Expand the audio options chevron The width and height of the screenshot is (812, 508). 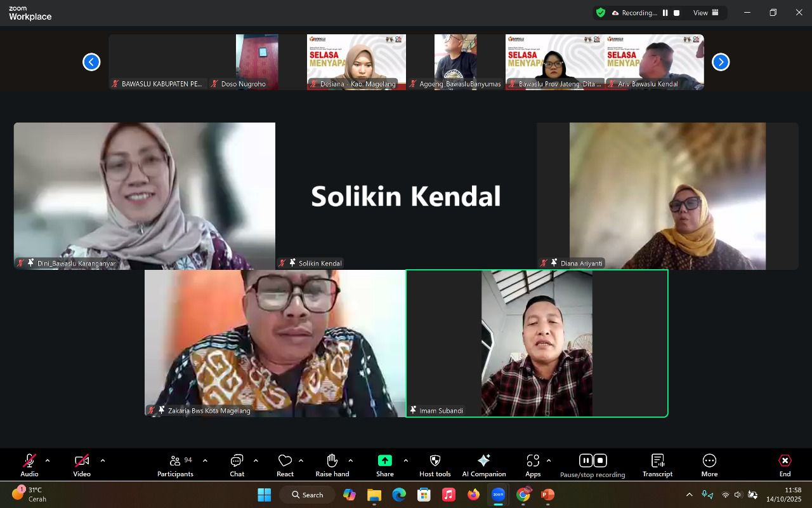point(48,460)
